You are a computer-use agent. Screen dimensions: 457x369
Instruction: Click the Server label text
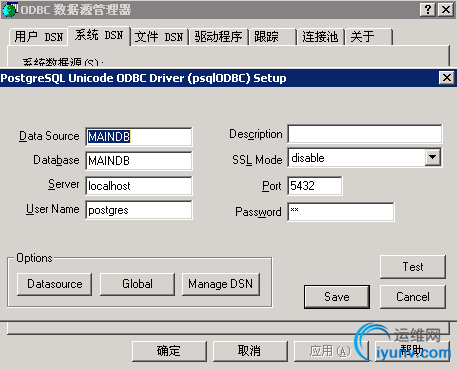pyautogui.click(x=64, y=184)
